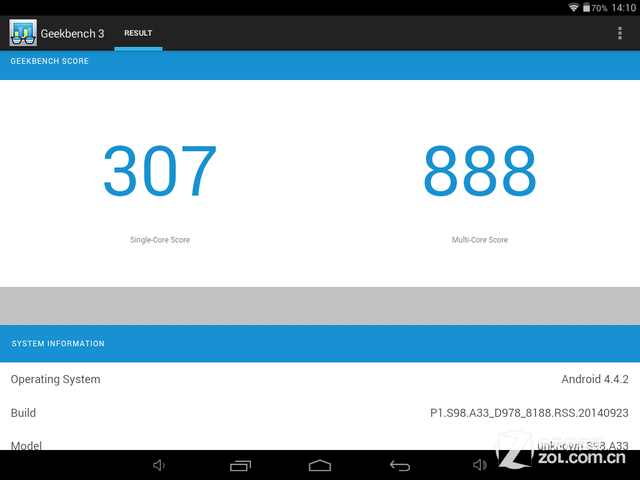Tap the back navigation button
The height and width of the screenshot is (480, 640).
[400, 465]
